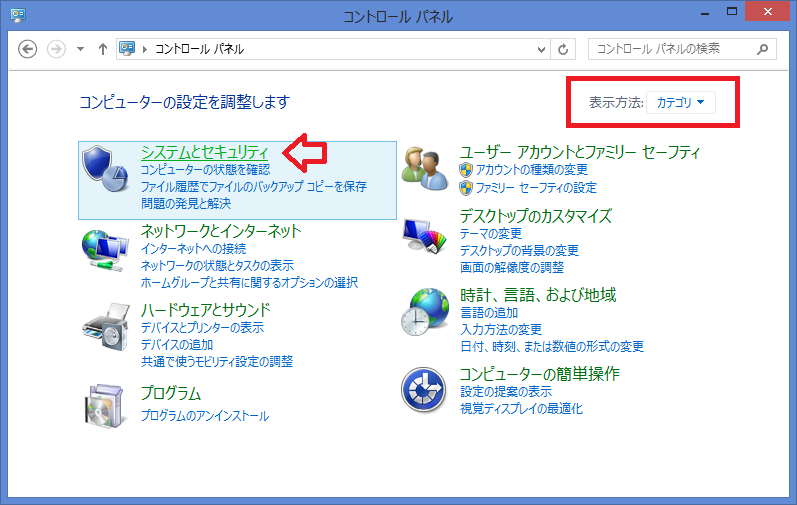Click デバイスとプリンターの表示 link
Screen dimensions: 797x505
coord(202,328)
